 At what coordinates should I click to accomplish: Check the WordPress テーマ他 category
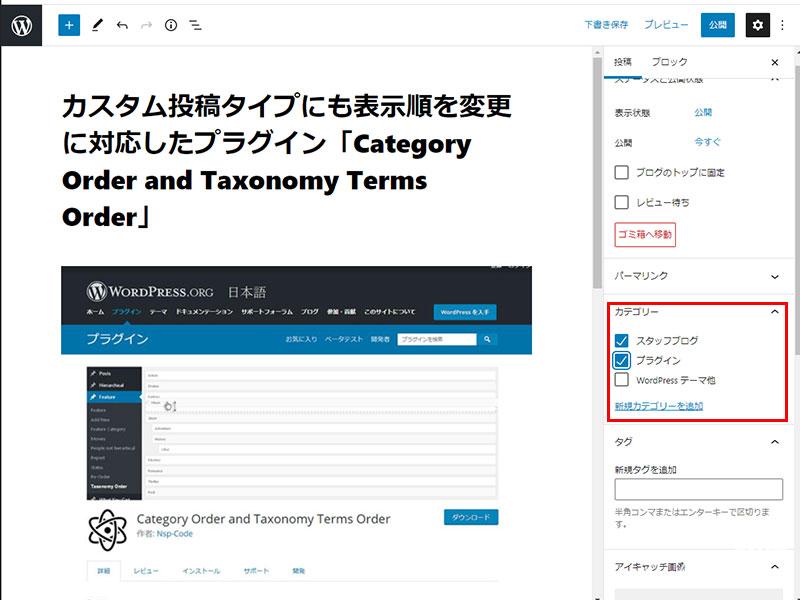tap(622, 380)
